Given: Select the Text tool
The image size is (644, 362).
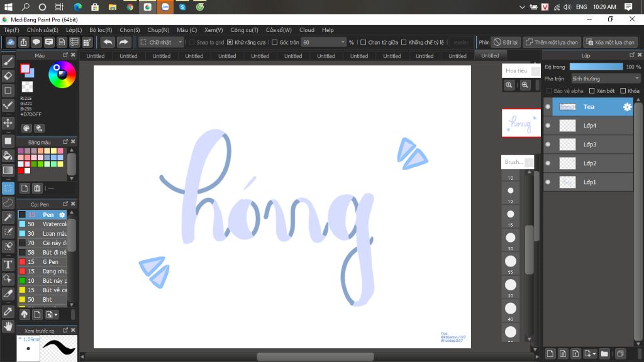Looking at the screenshot, I should tap(8, 265).
